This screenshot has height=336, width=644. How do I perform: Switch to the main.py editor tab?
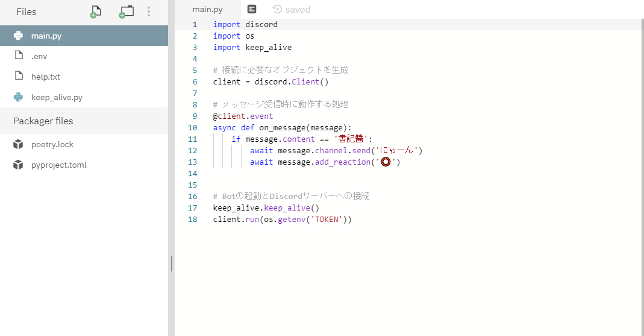point(207,10)
